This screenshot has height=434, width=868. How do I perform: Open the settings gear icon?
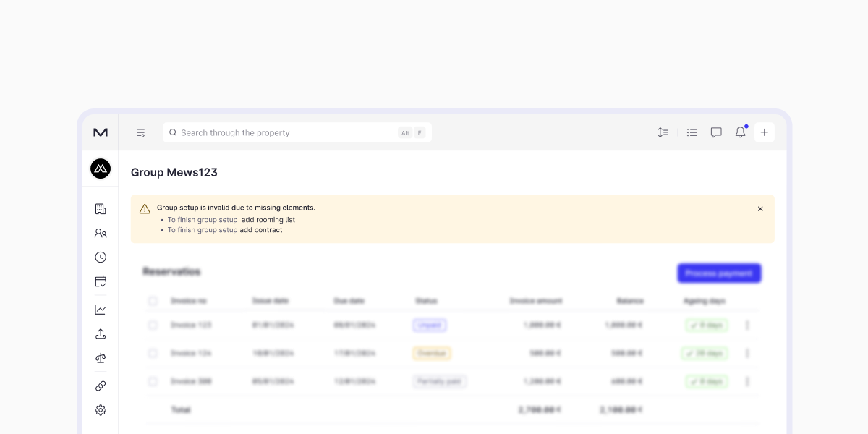[x=101, y=410]
